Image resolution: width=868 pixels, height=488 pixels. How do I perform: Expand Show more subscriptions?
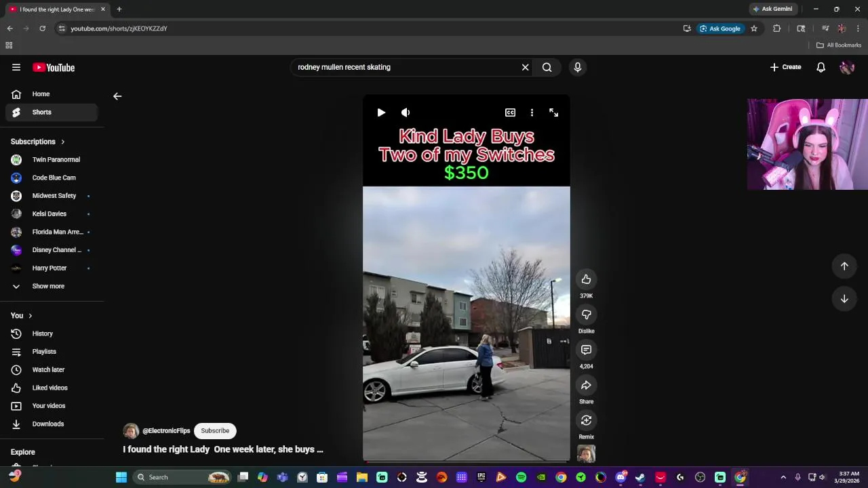coord(52,286)
